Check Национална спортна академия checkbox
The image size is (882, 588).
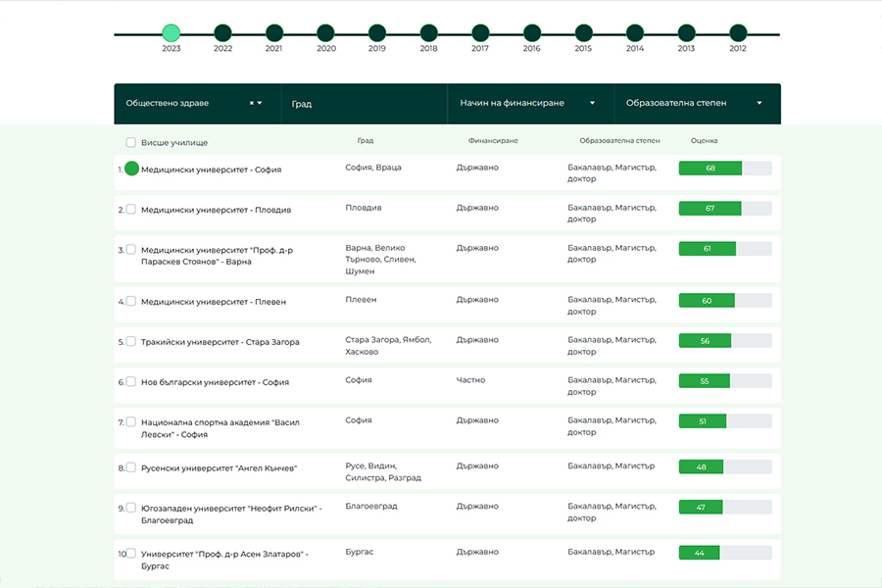pos(131,421)
